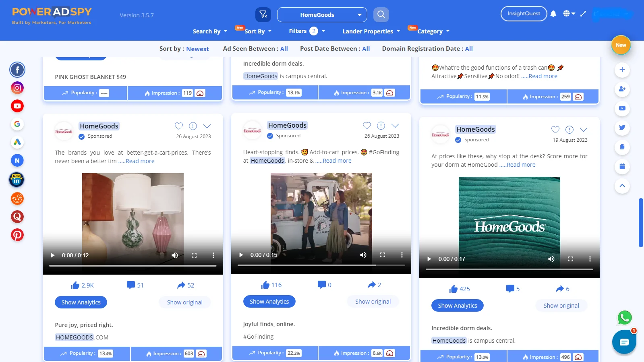Select the Google Ads platform icon in sidebar

point(17,142)
